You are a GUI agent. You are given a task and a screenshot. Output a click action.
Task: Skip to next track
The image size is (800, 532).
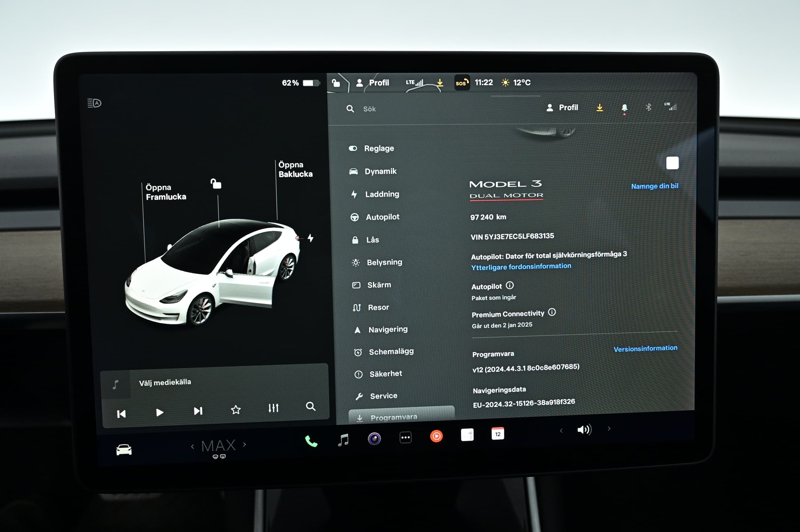click(x=198, y=411)
